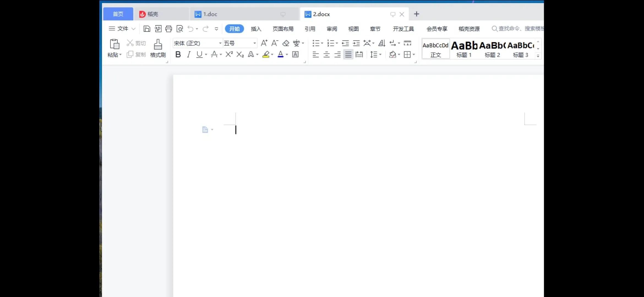This screenshot has width=644, height=297.
Task: Click the paragraph layout icon beside cursor
Action: point(205,130)
